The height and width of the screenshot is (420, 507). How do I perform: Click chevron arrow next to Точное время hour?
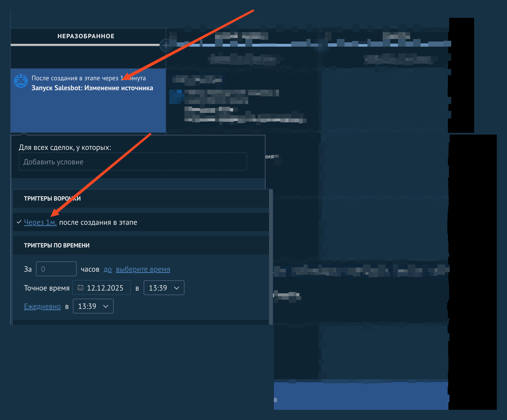(x=177, y=288)
